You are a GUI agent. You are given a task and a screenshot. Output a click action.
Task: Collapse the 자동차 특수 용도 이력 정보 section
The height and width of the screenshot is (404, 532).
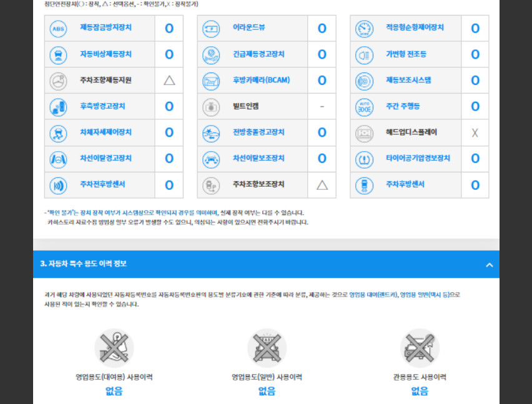click(490, 265)
